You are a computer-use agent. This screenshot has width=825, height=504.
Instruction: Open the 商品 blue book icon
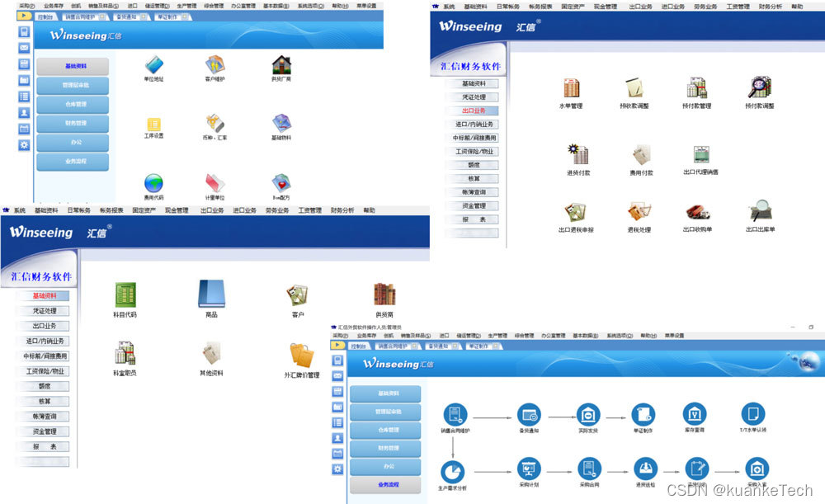(211, 294)
